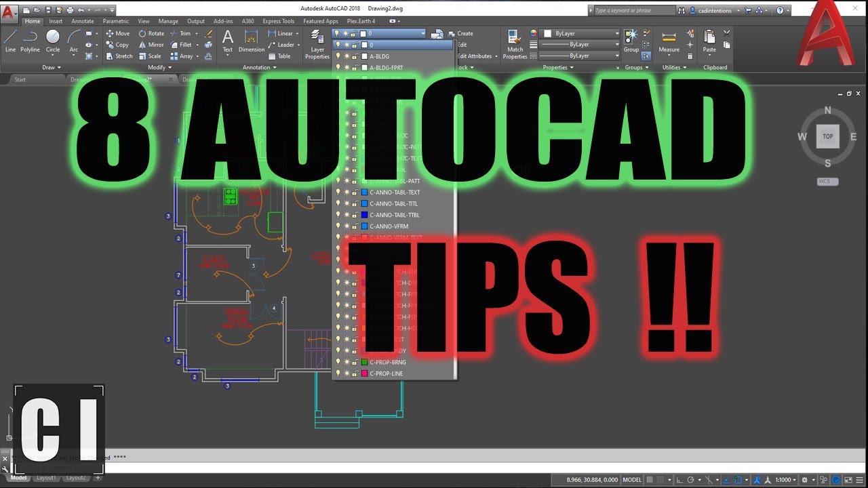The height and width of the screenshot is (488, 868).
Task: Select the Polyline tool
Action: click(30, 41)
